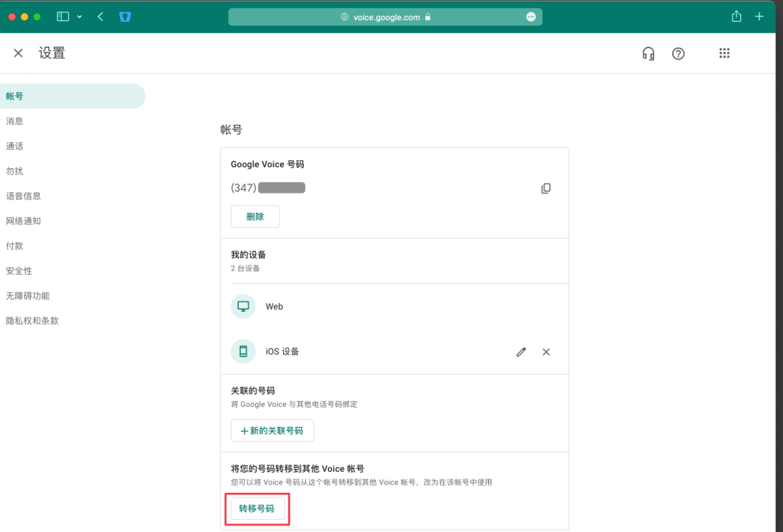783x532 pixels.
Task: Select the 语音信息 sidebar item
Action: pyautogui.click(x=72, y=196)
